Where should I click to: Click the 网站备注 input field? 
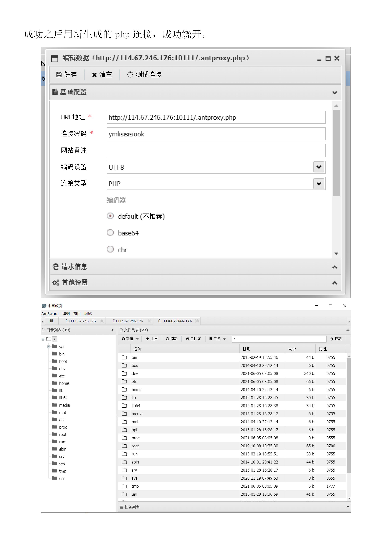click(x=216, y=151)
